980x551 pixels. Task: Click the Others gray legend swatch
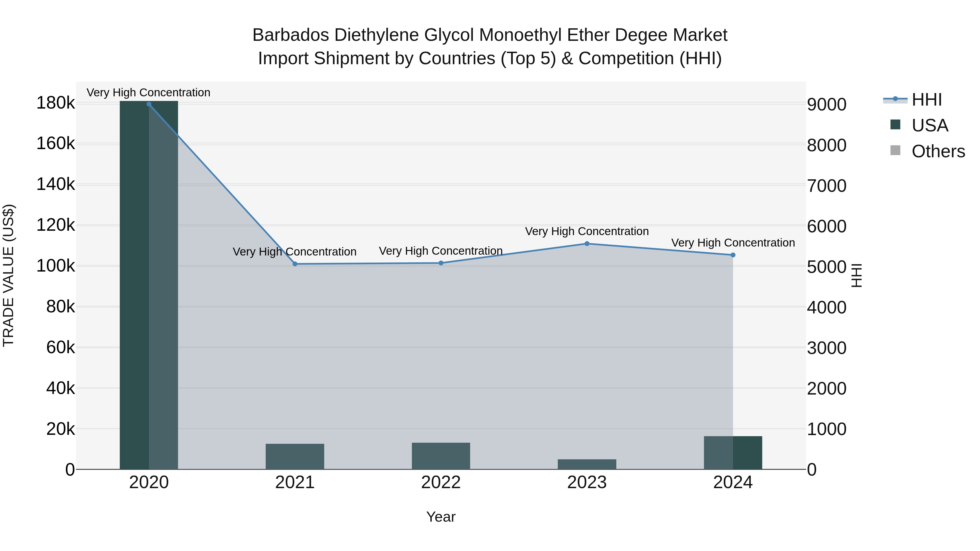pos(896,150)
